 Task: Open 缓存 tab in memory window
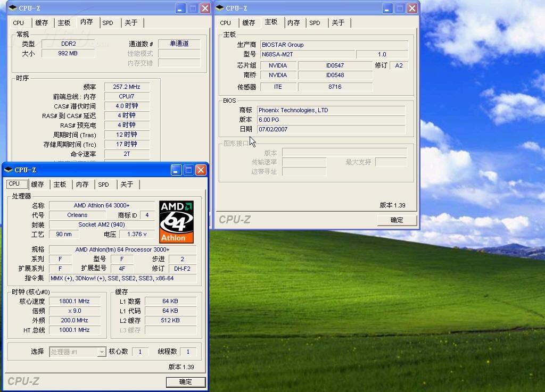tap(42, 23)
